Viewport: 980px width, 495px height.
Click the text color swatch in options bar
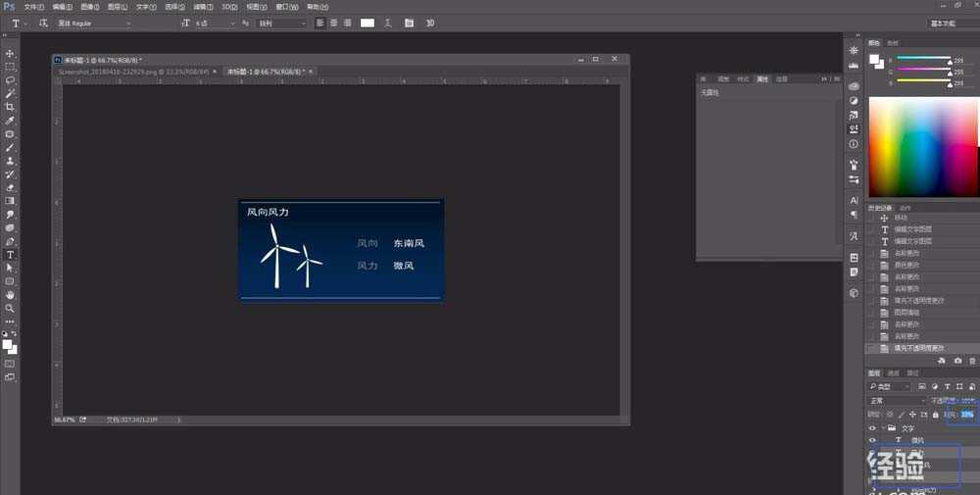click(367, 23)
